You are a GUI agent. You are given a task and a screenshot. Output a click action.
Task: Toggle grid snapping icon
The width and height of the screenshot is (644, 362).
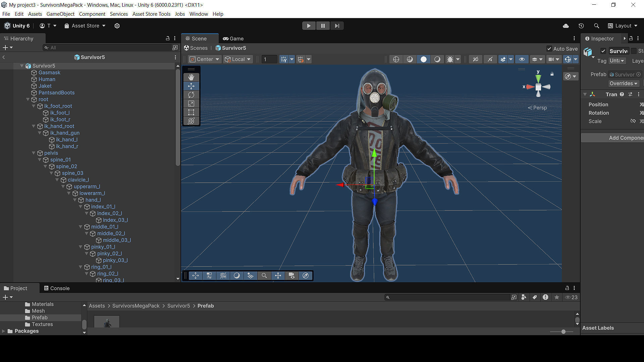pos(301,59)
